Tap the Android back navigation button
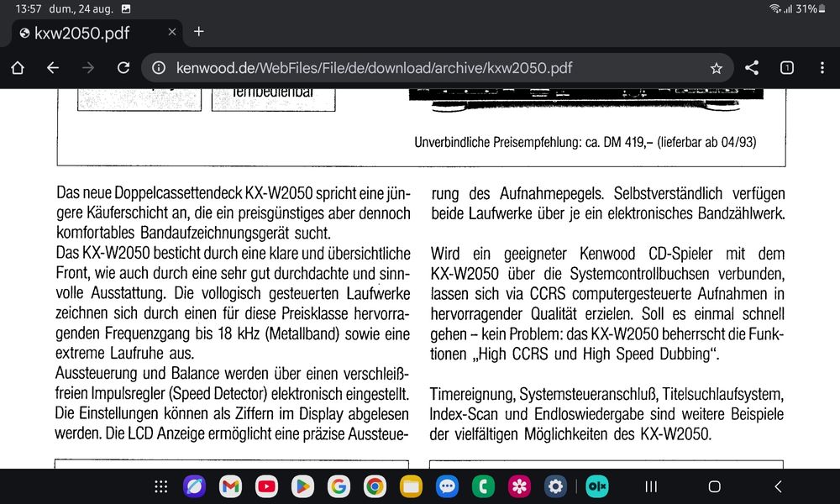Viewport: 840px width, 504px height. 778,486
